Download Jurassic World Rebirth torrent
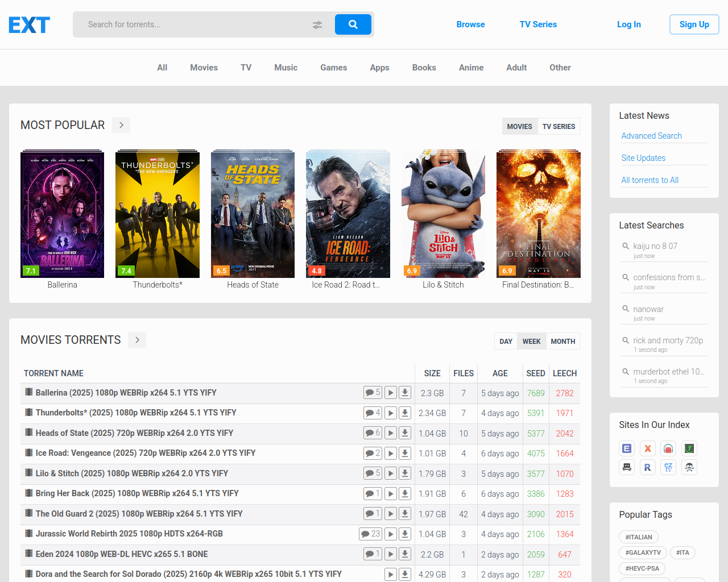The width and height of the screenshot is (728, 582). (405, 534)
